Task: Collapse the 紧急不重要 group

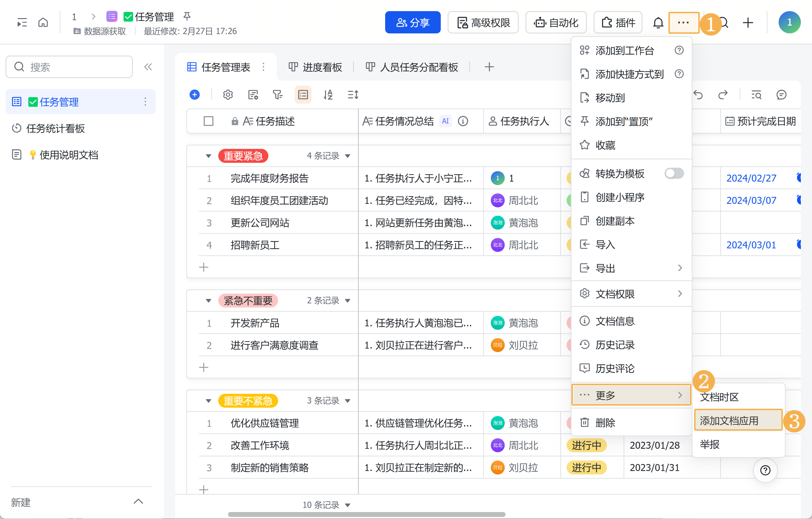Action: point(209,301)
